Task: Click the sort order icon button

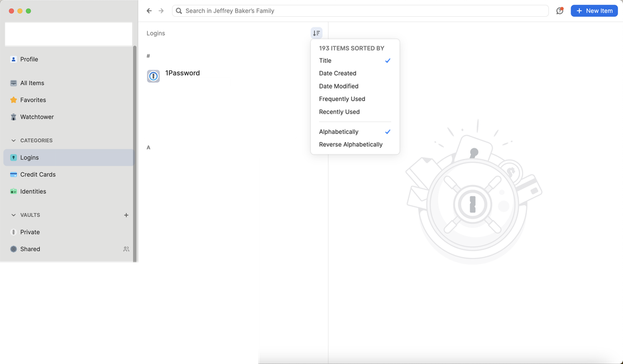Action: [316, 33]
